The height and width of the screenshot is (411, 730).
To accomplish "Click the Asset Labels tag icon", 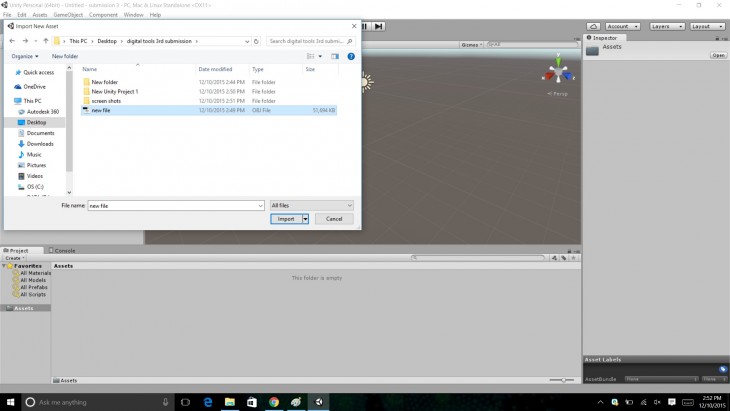I will click(722, 369).
